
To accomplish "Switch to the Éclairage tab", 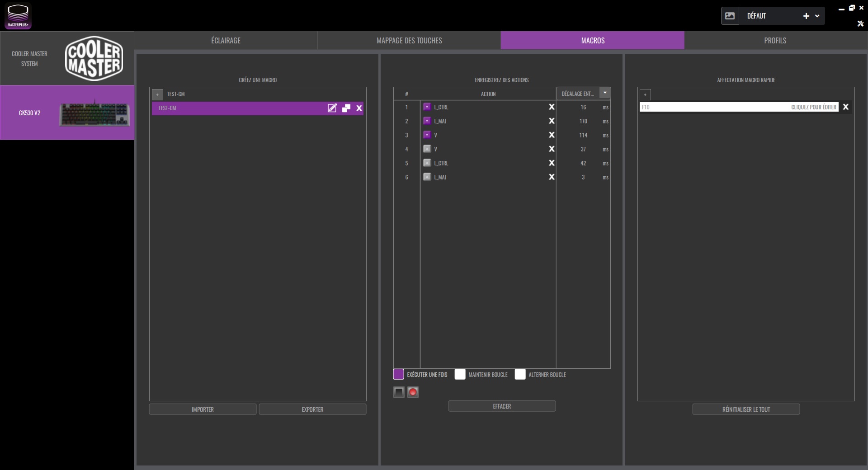I will pos(226,41).
